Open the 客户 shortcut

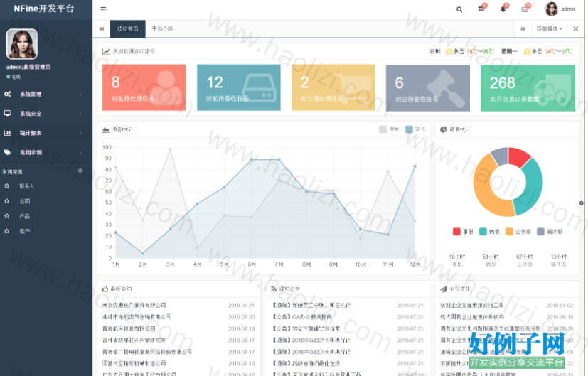[25, 231]
